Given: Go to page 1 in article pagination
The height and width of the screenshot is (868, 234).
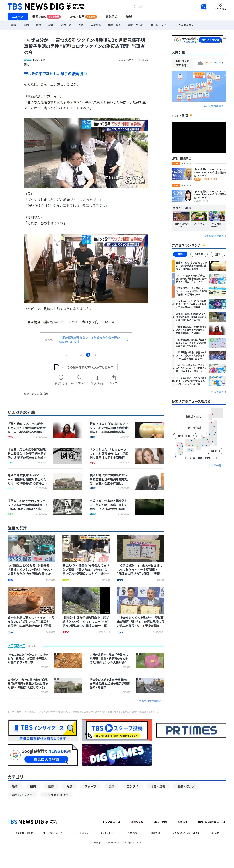Looking at the screenshot, I should click(67, 354).
